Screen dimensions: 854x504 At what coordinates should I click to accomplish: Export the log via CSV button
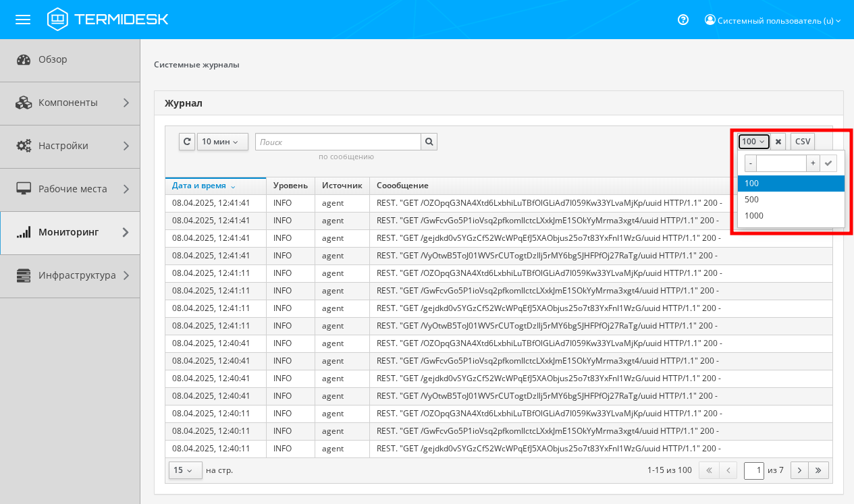[x=803, y=142]
